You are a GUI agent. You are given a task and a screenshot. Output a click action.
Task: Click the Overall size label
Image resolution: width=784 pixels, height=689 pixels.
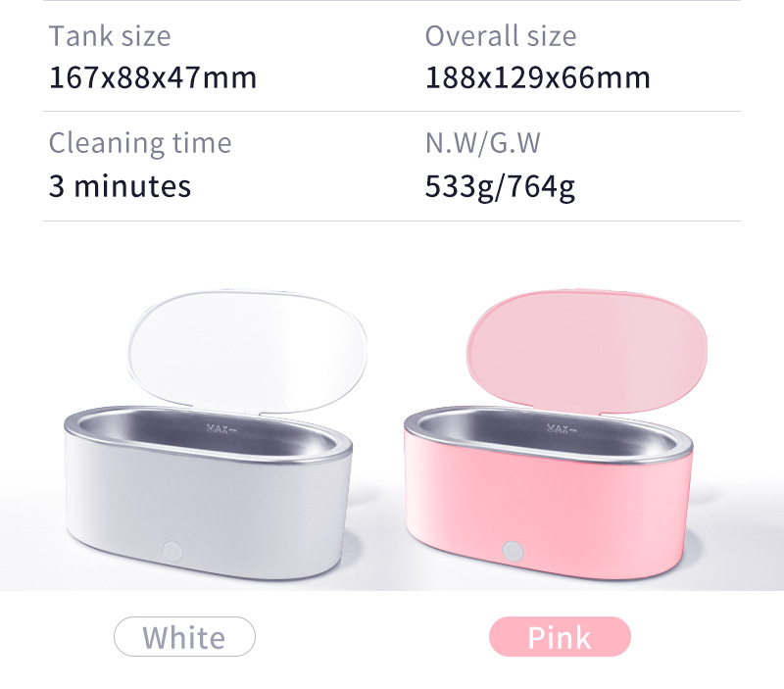point(501,36)
